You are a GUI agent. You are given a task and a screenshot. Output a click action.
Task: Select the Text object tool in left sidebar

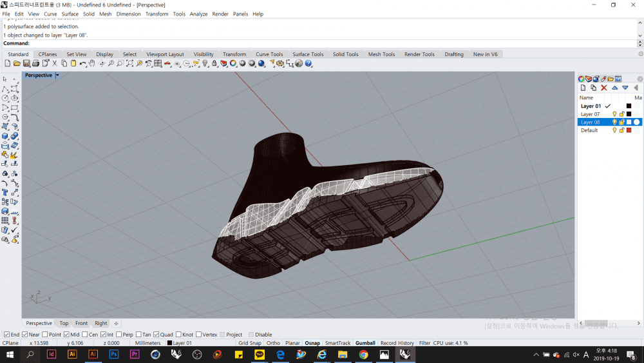(x=5, y=192)
